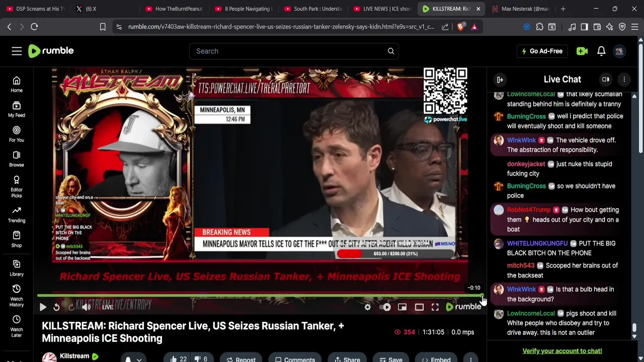Open Shop in sidebar
644x362 pixels.
point(17,239)
